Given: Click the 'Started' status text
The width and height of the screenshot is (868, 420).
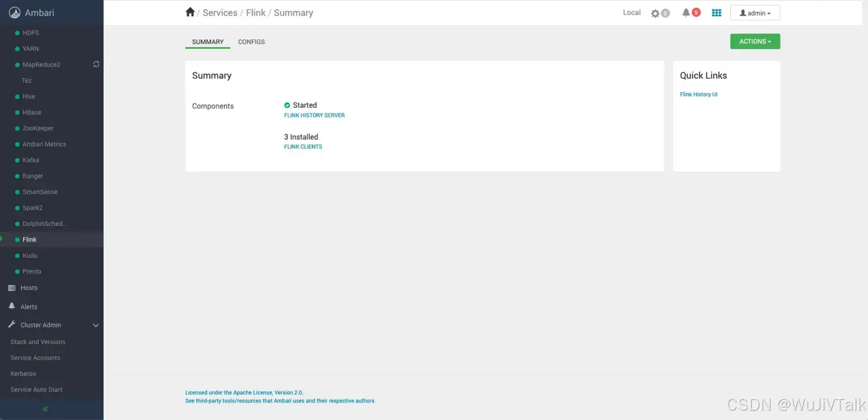Looking at the screenshot, I should click(x=305, y=105).
